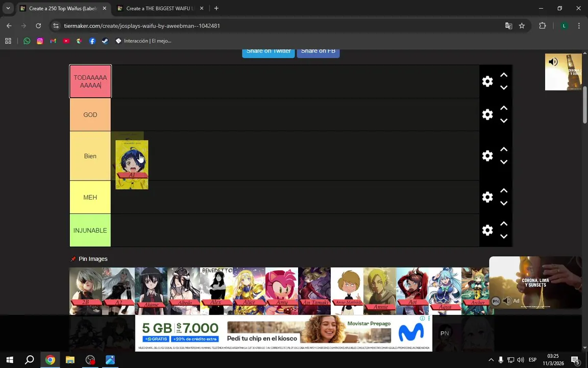
Task: Open the WhatsApp bookmark
Action: (27, 41)
